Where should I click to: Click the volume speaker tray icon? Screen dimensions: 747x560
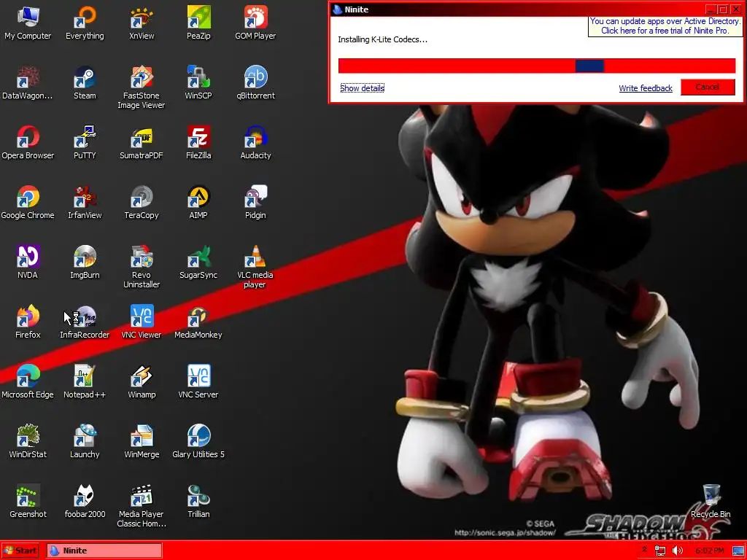(678, 551)
